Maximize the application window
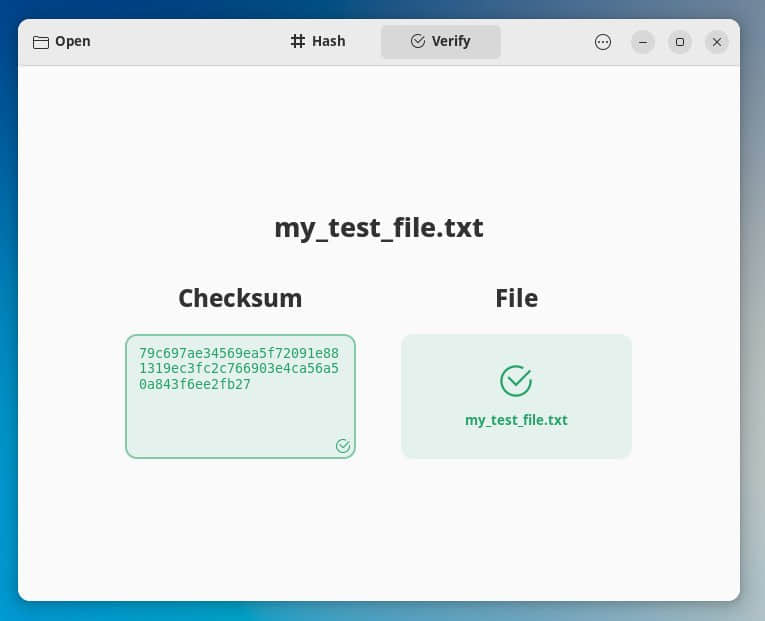The image size is (765, 621). (x=680, y=42)
